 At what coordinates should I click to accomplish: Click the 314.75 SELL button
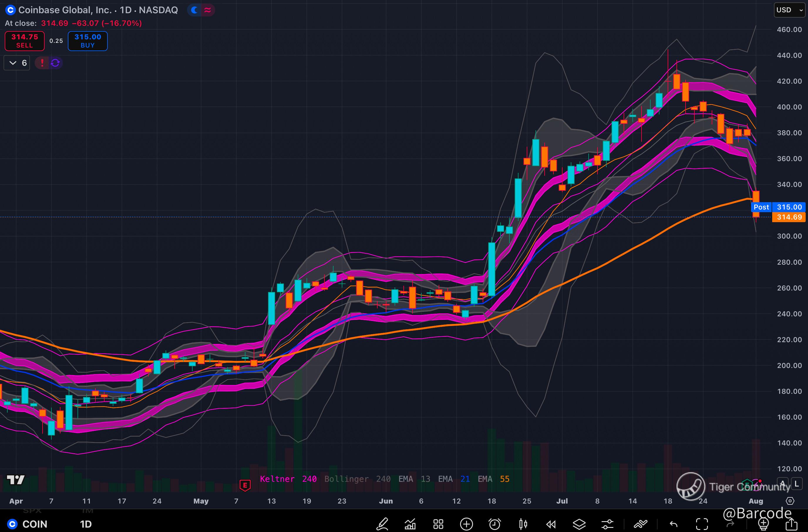24,41
